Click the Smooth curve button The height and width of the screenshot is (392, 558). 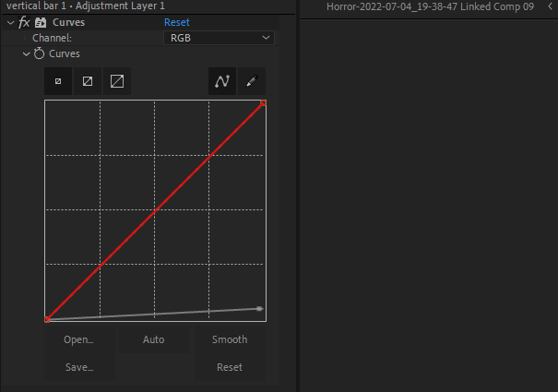[x=230, y=339]
